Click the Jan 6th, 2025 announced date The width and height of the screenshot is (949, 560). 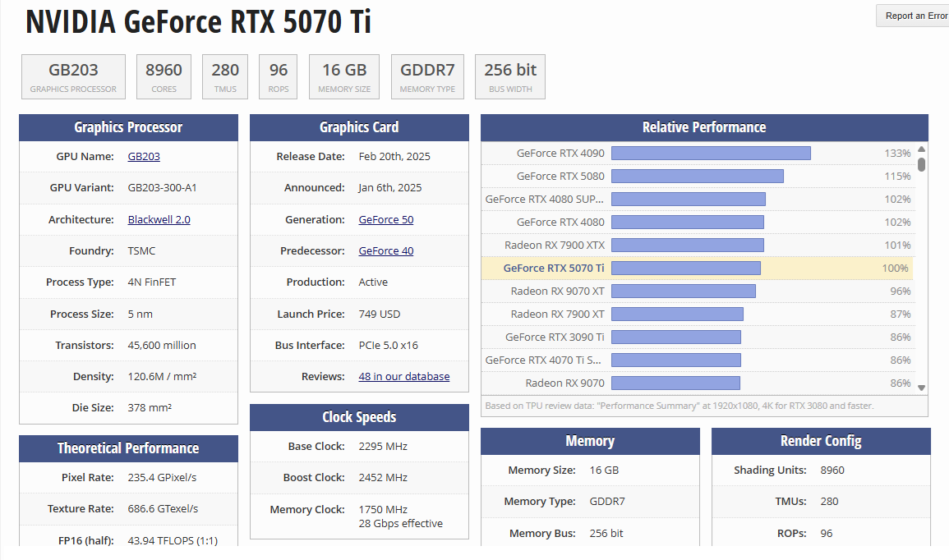pyautogui.click(x=390, y=188)
